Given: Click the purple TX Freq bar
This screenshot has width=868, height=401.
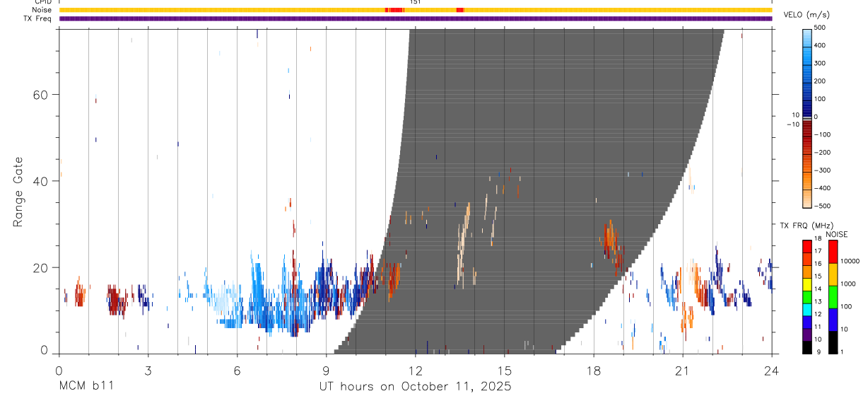Looking at the screenshot, I should 415,18.
